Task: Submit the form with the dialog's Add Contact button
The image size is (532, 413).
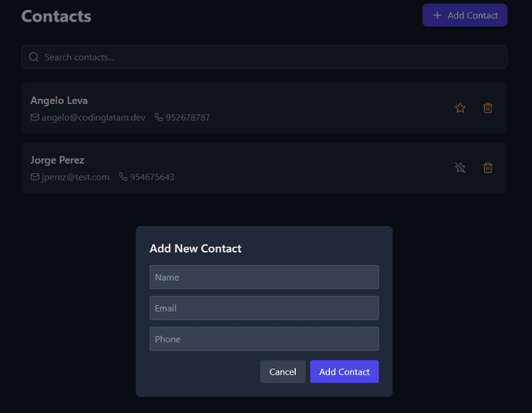Action: tap(344, 371)
